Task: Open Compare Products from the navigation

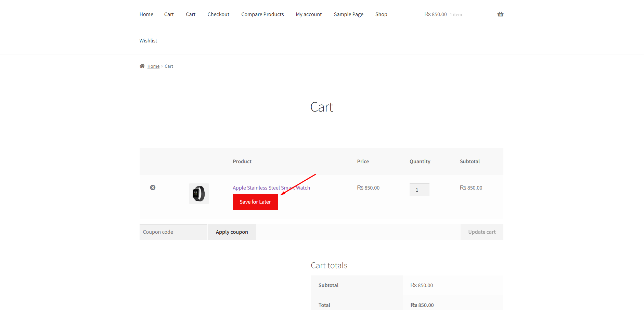Action: pyautogui.click(x=262, y=14)
